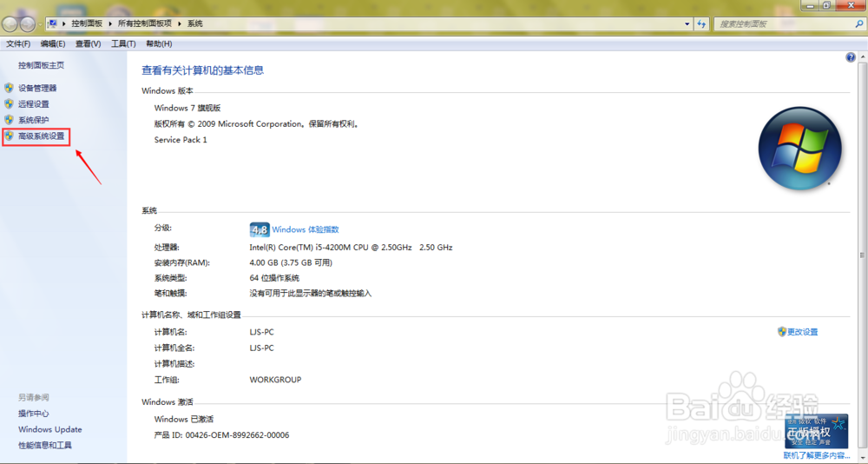Minimize the System window
The width and height of the screenshot is (868, 464).
(811, 5)
